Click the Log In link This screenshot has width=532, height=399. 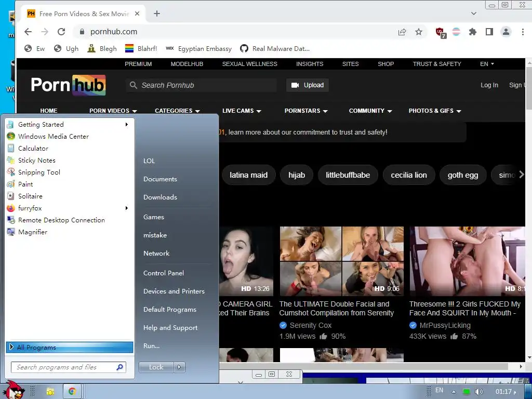(489, 85)
